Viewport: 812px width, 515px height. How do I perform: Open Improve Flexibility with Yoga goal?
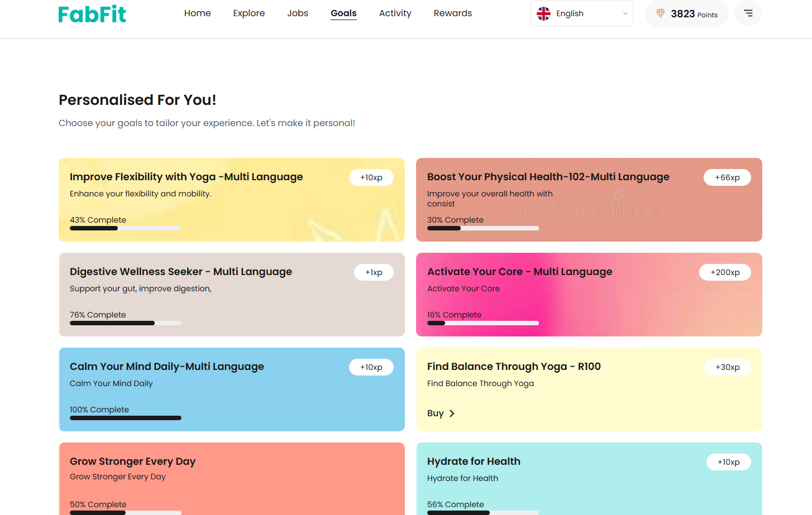(186, 177)
